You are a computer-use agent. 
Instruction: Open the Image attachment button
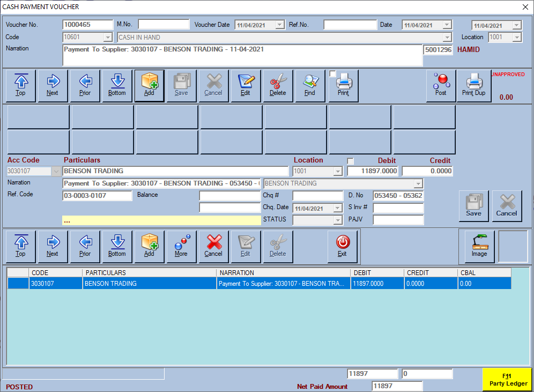click(479, 247)
